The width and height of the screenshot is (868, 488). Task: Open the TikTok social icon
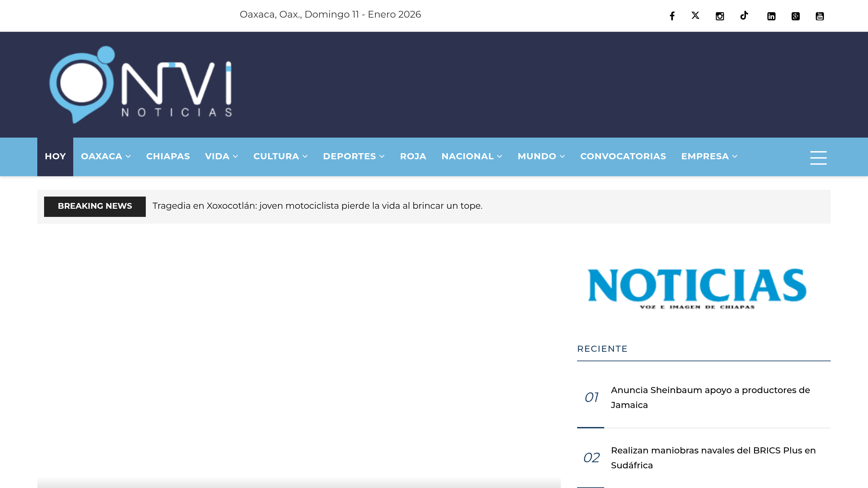(744, 16)
